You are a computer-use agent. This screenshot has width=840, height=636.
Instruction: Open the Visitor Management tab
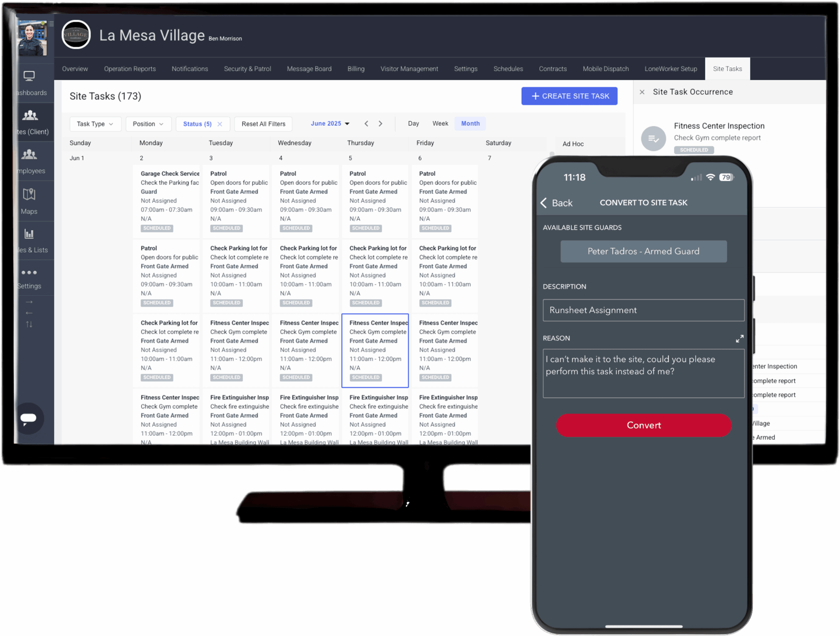coord(409,69)
